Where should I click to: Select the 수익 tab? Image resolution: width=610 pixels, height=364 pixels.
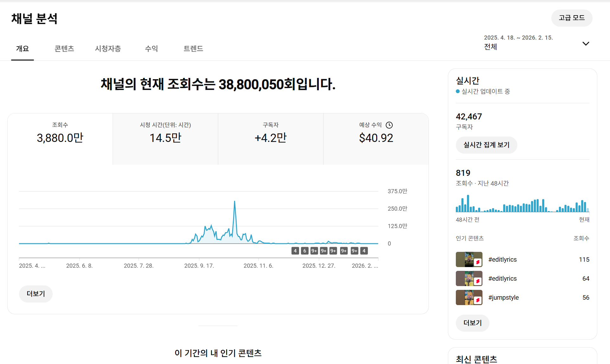click(151, 48)
